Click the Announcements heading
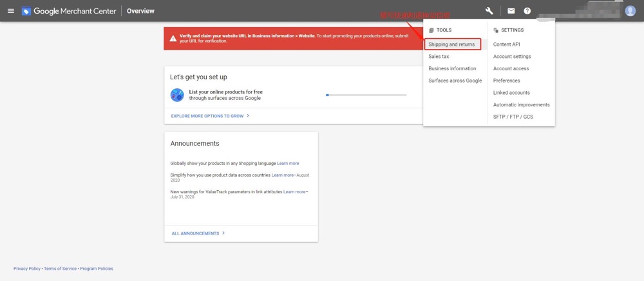Viewport: 644px width, 281px height. click(x=194, y=143)
